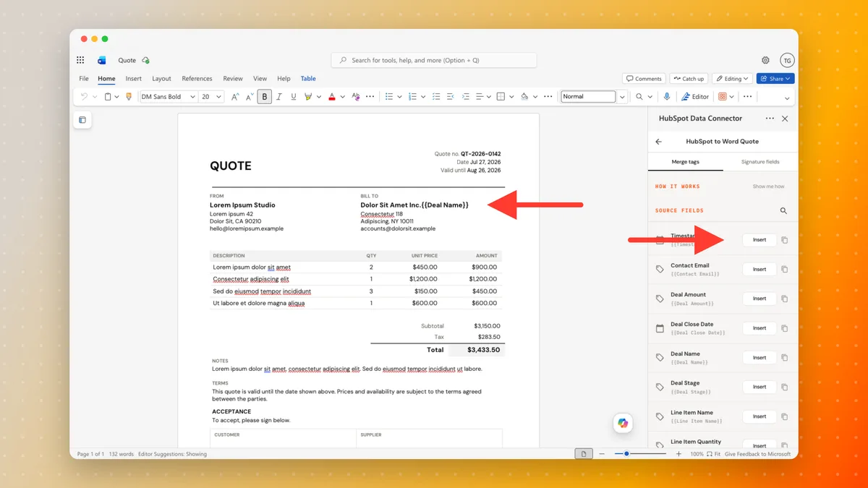Switch to the Layout ribbon tab
Screen dimensions: 868x488
(162, 79)
